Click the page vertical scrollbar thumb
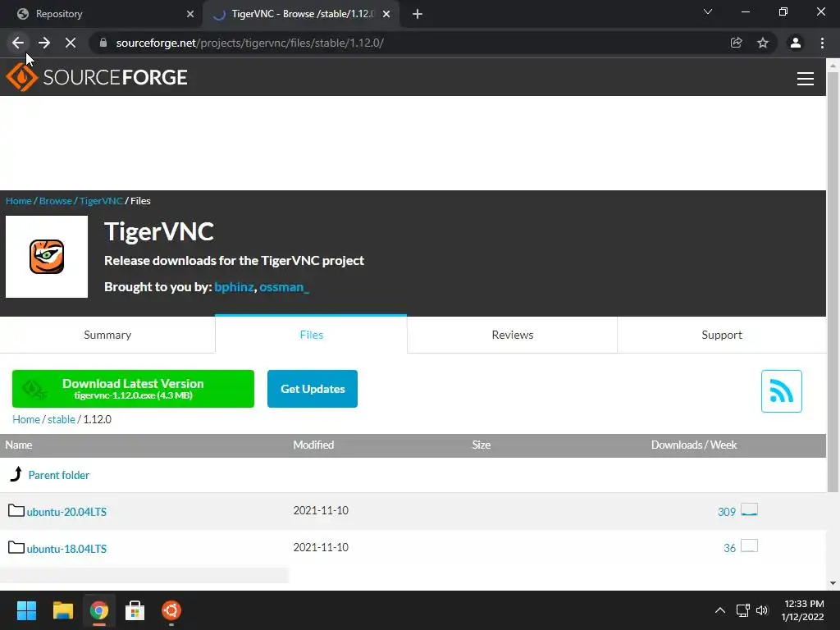Viewport: 840px width, 630px height. (833, 281)
